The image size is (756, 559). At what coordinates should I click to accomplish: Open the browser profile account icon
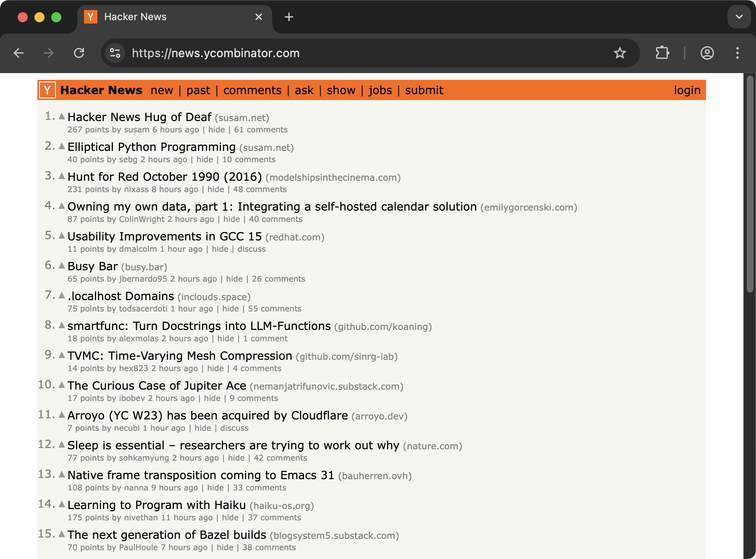click(707, 53)
